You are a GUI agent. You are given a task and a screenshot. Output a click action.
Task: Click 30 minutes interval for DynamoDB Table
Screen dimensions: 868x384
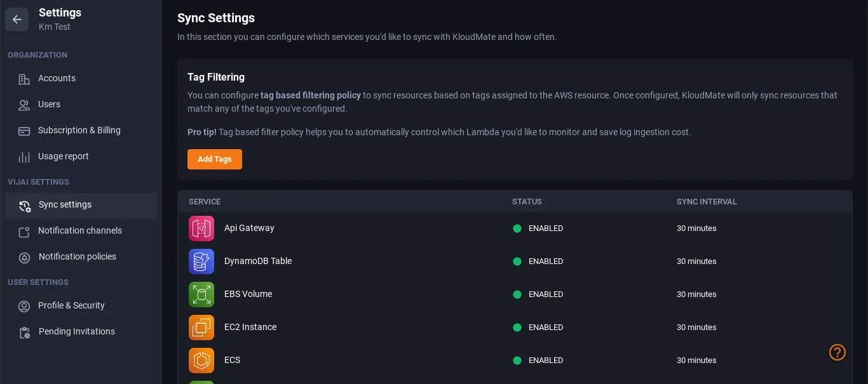point(696,262)
